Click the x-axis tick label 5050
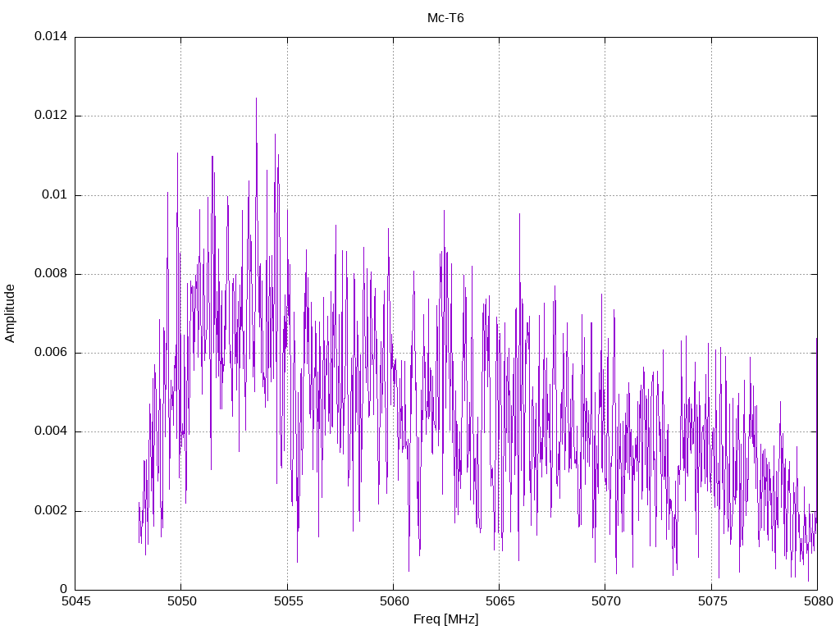 pos(181,601)
